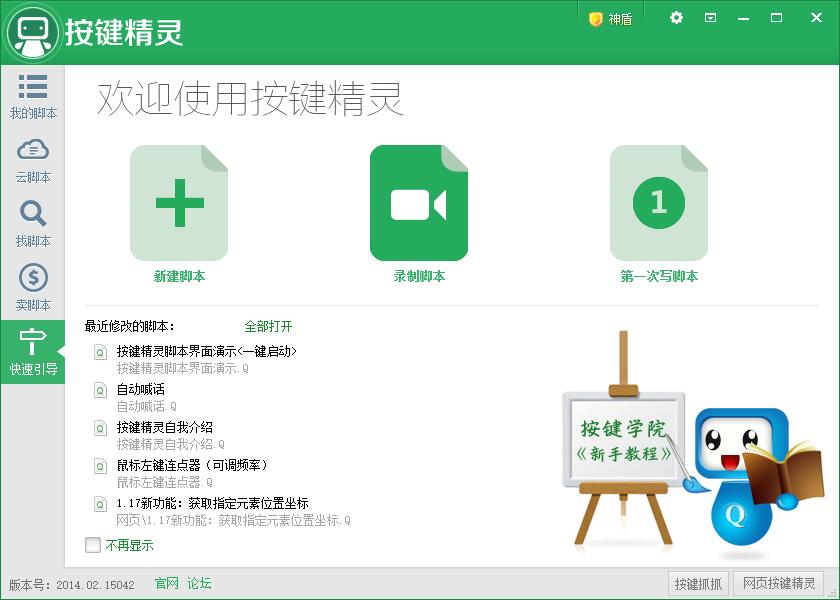Click the beginner tutorial (新手教程) easel image
The width and height of the screenshot is (840, 600).
pos(626,440)
